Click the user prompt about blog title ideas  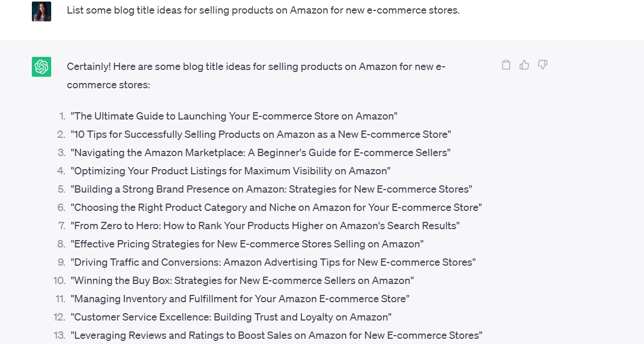263,10
